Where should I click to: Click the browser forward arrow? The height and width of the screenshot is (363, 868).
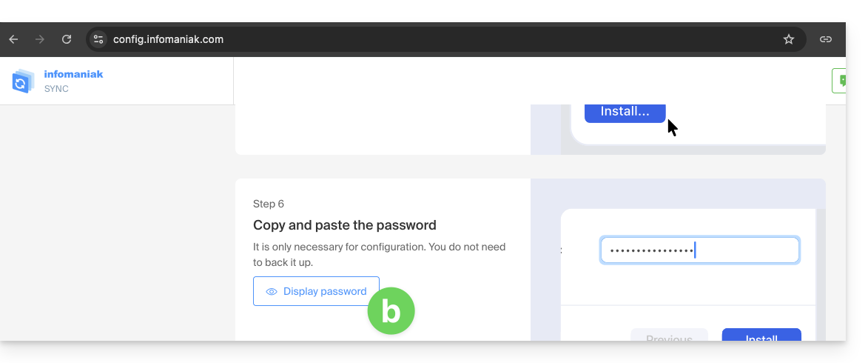(x=40, y=39)
